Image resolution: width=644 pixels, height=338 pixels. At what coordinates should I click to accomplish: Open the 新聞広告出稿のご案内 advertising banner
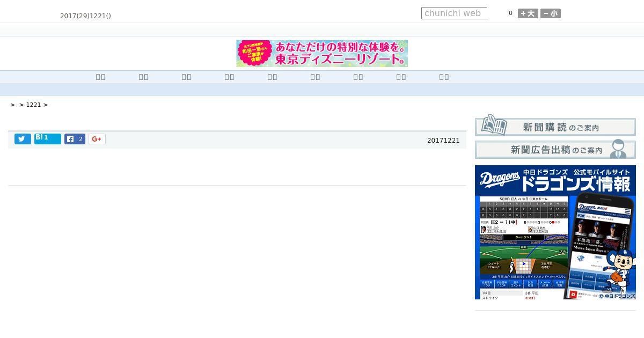tap(555, 149)
